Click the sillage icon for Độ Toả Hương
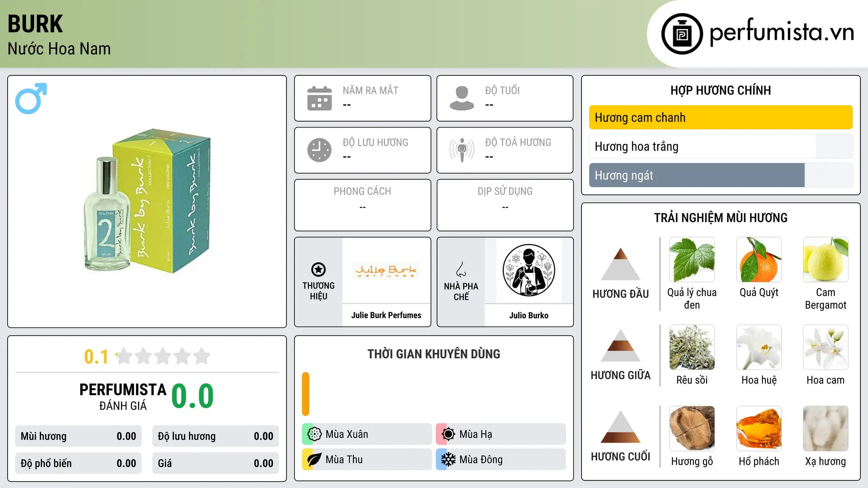Image resolution: width=868 pixels, height=488 pixels. (x=462, y=150)
